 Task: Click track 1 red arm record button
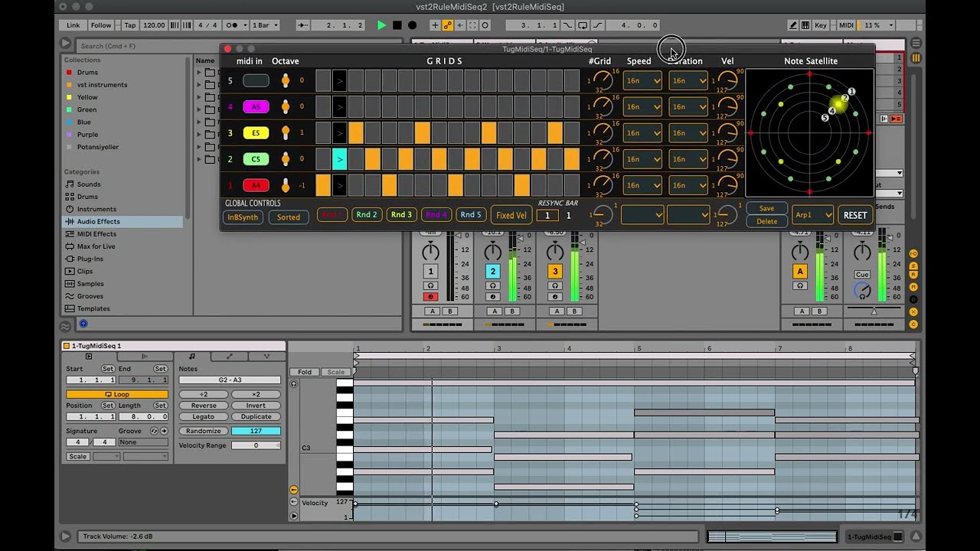430,297
